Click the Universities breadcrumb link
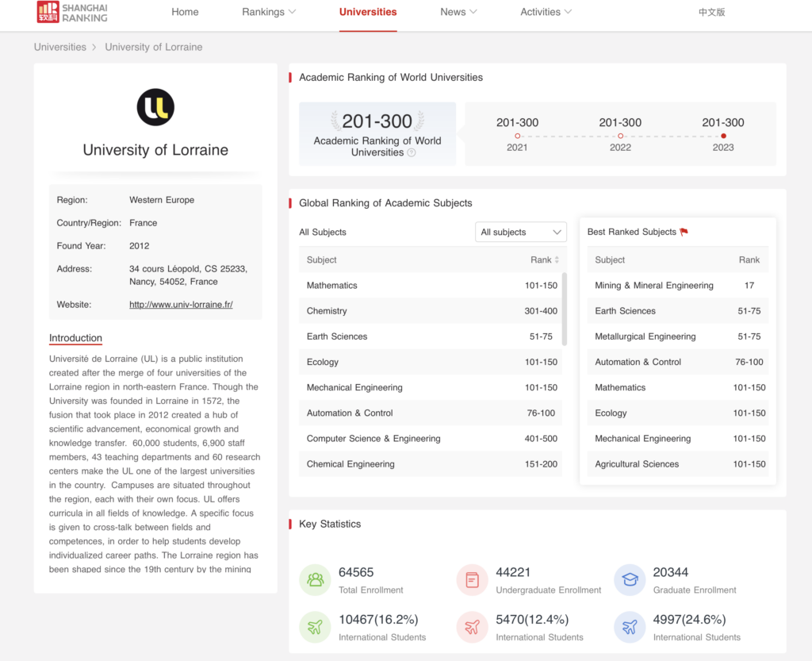The width and height of the screenshot is (812, 661). point(60,47)
